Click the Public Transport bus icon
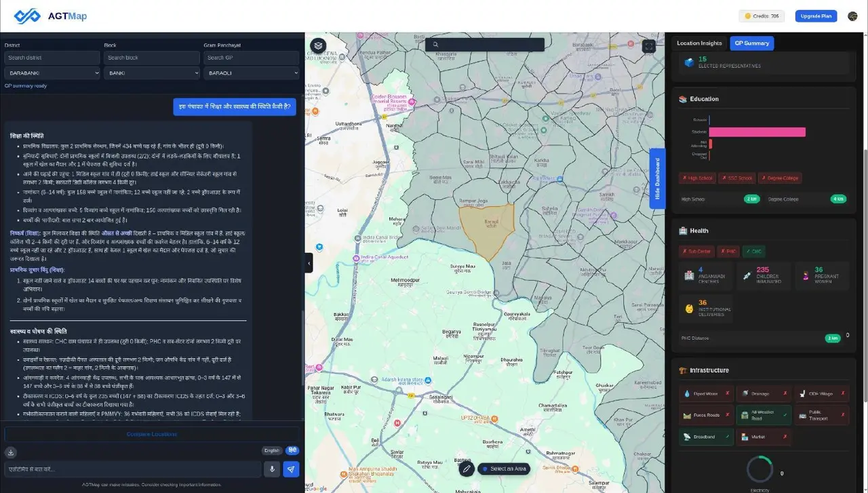 pos(802,415)
